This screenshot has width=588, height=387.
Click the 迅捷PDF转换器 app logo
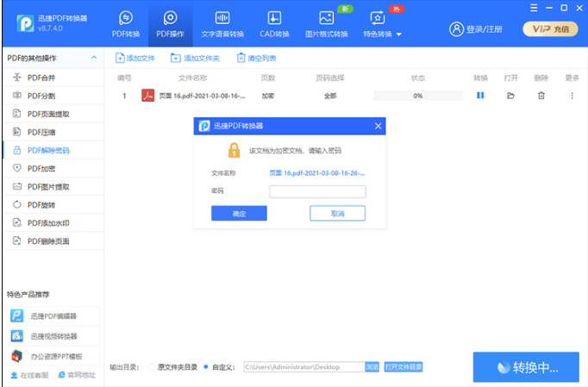[x=26, y=23]
